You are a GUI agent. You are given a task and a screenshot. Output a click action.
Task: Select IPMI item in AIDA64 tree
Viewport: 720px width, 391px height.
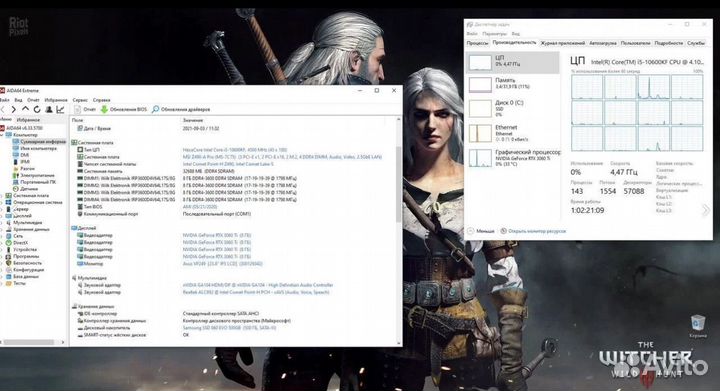tap(22, 162)
